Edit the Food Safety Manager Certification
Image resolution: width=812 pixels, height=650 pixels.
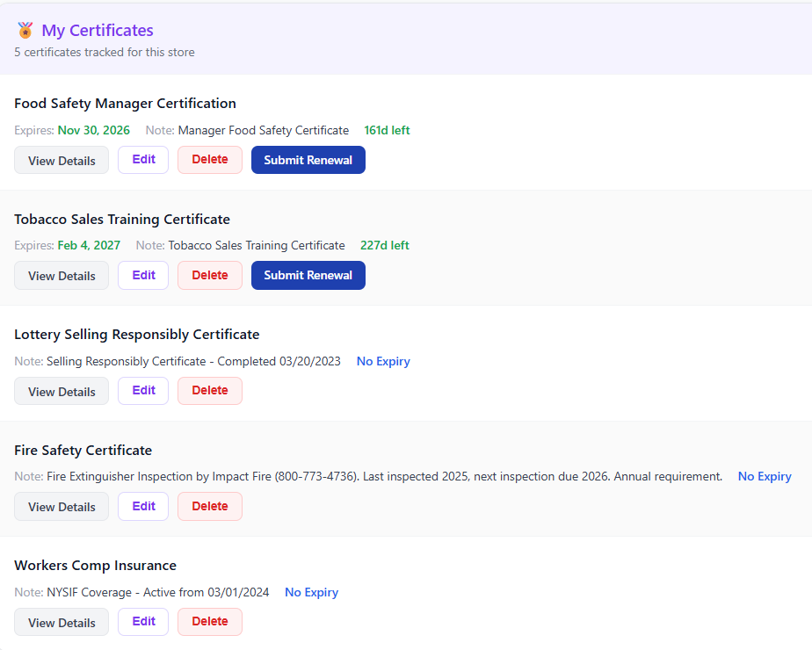point(143,160)
